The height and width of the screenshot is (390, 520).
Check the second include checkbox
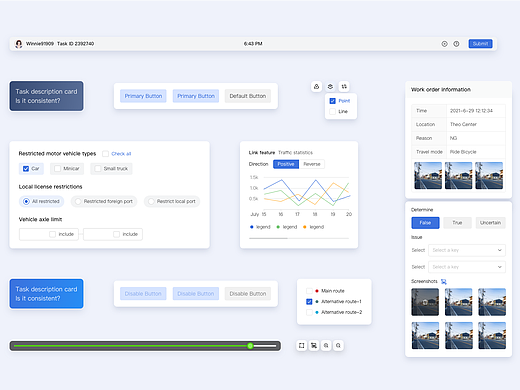(x=116, y=234)
